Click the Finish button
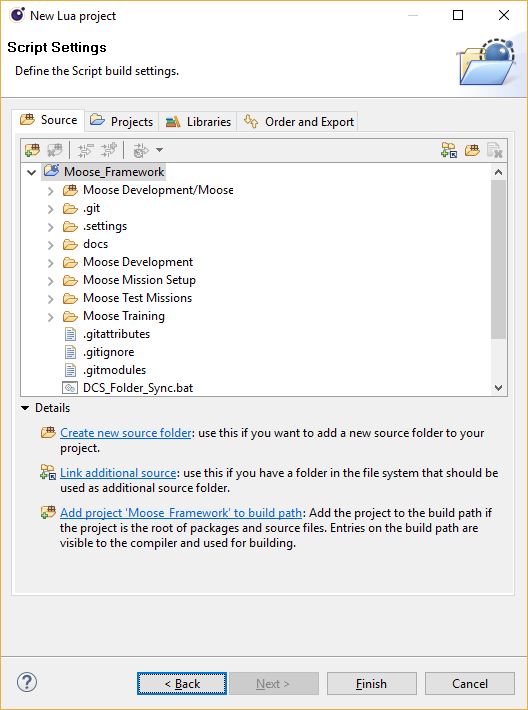 click(x=371, y=683)
